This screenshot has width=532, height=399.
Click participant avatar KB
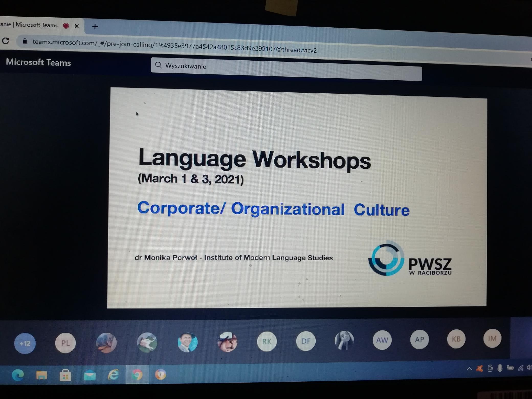456,339
